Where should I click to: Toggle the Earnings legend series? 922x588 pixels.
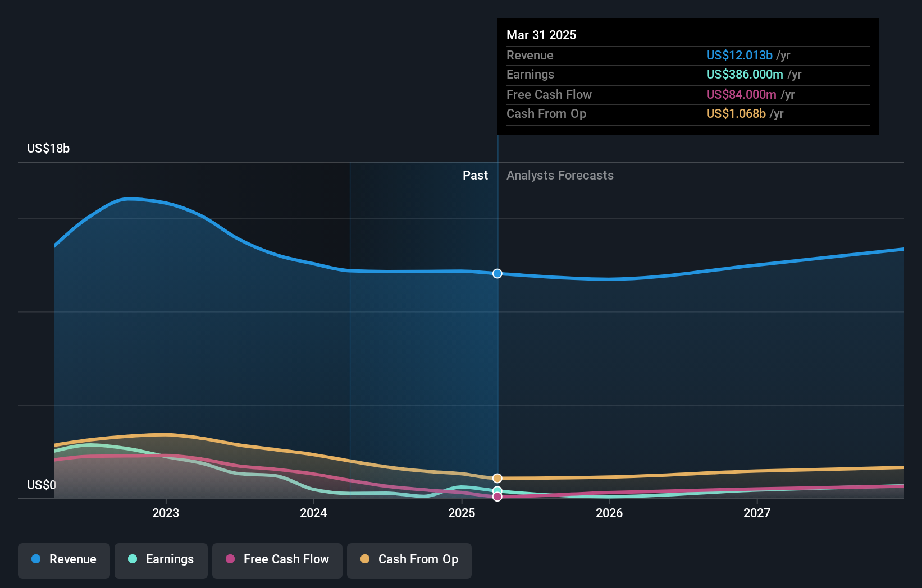[161, 561]
